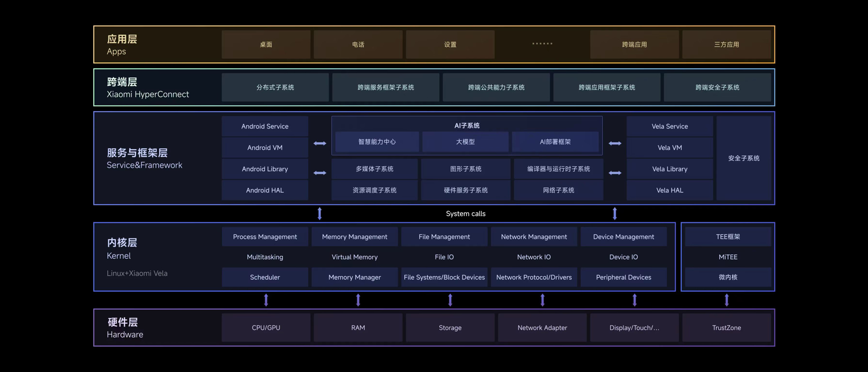Select the CPU/GPU hardware box

(x=266, y=328)
